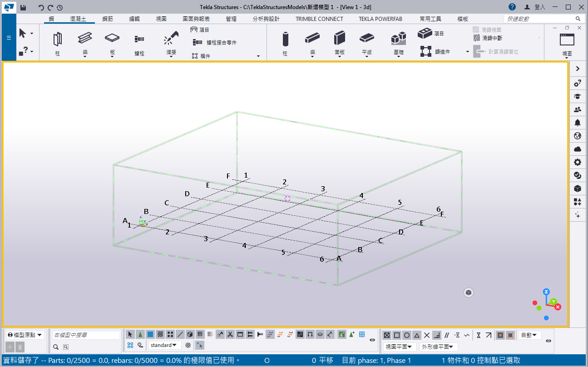
Task: Click the save disk icon in title bar
Action: click(x=23, y=7)
